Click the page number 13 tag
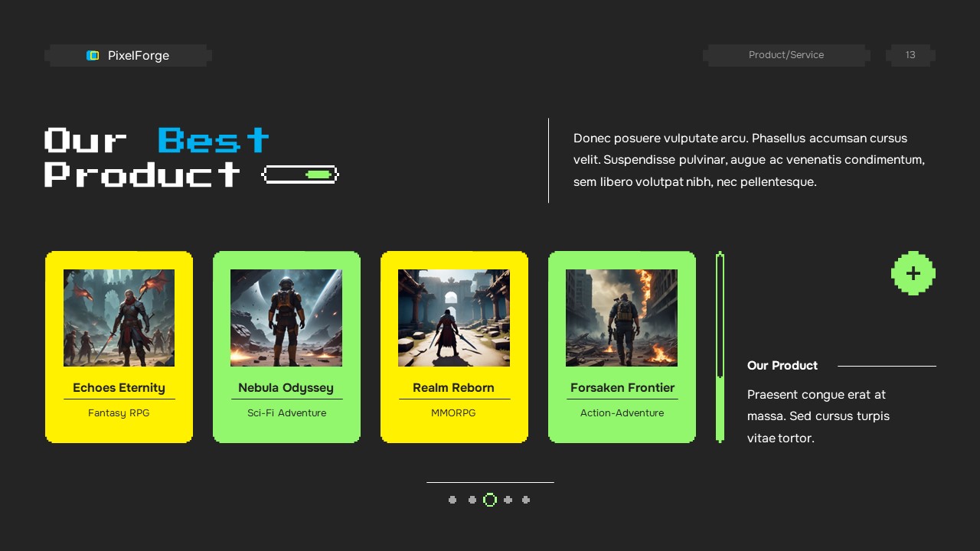 click(x=910, y=55)
